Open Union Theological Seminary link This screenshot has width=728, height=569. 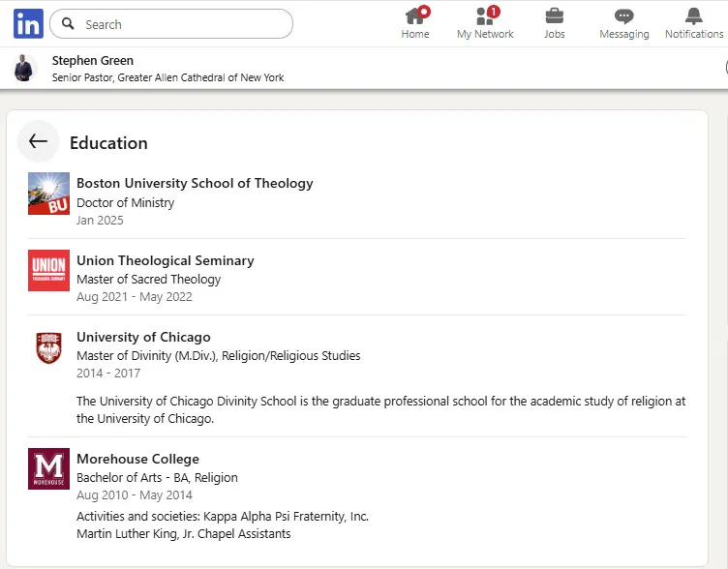pyautogui.click(x=166, y=260)
